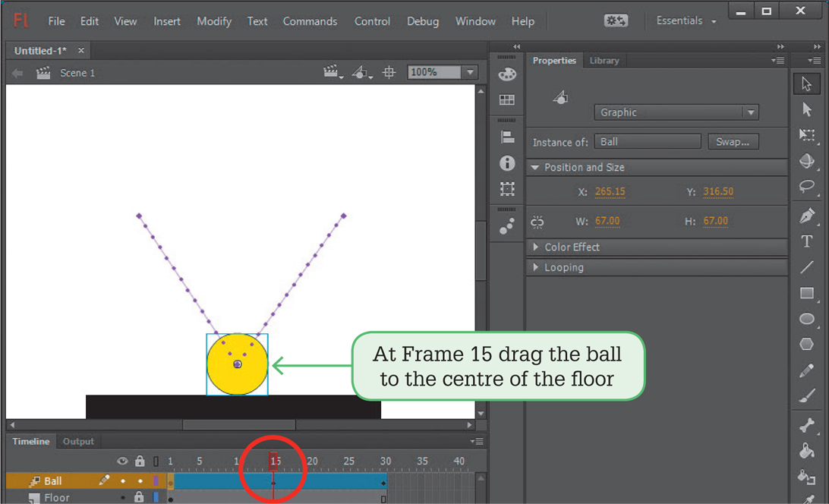Screen dimensions: 829x504
Task: Open the Align panel icon
Action: [x=507, y=137]
